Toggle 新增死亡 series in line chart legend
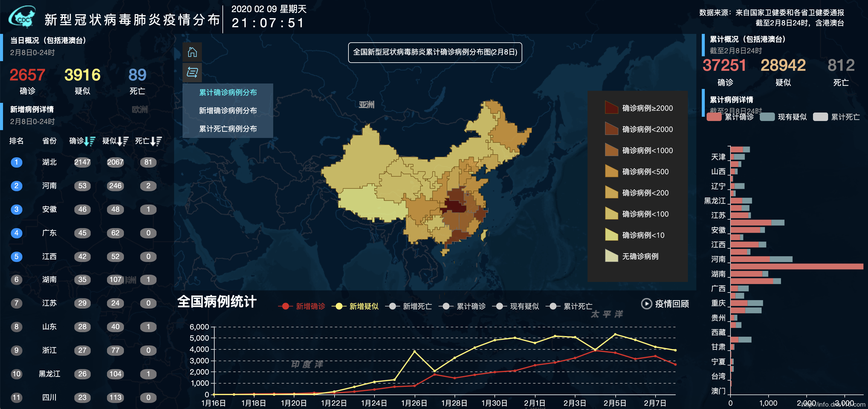The height and width of the screenshot is (409, 868). tap(409, 306)
